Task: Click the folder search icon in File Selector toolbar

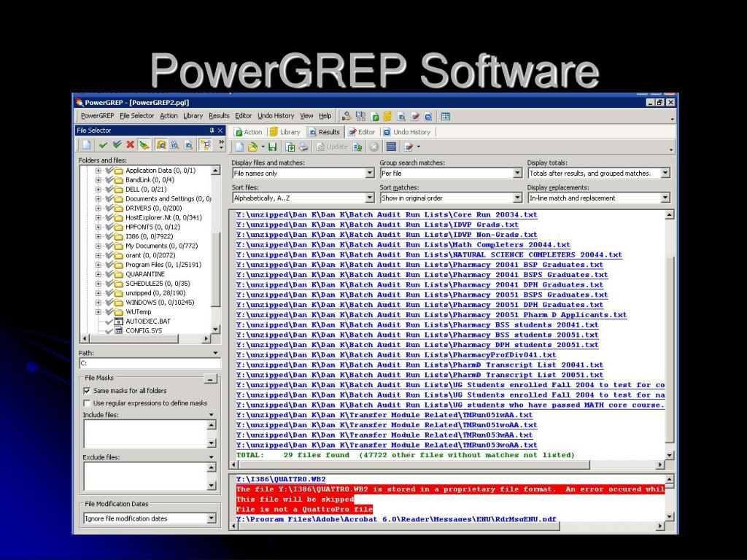Action: (161, 144)
